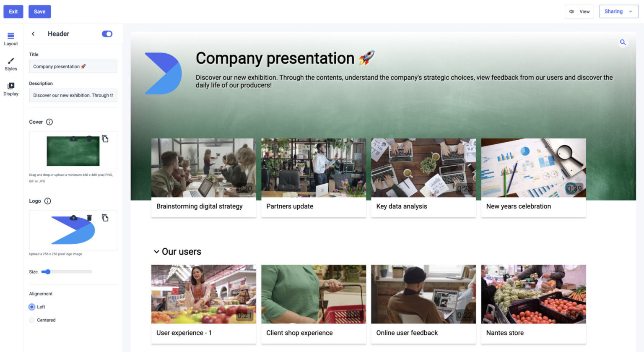Duplicate the logo with the copy icon
This screenshot has height=352, width=644.
click(x=105, y=217)
